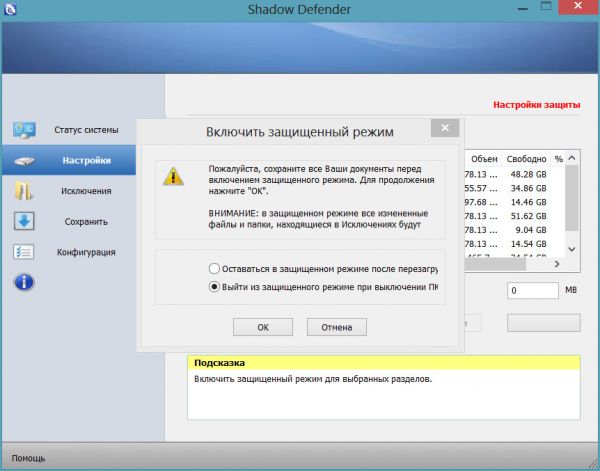
Task: Maximize the Shadow Defender window
Action: pyautogui.click(x=546, y=6)
